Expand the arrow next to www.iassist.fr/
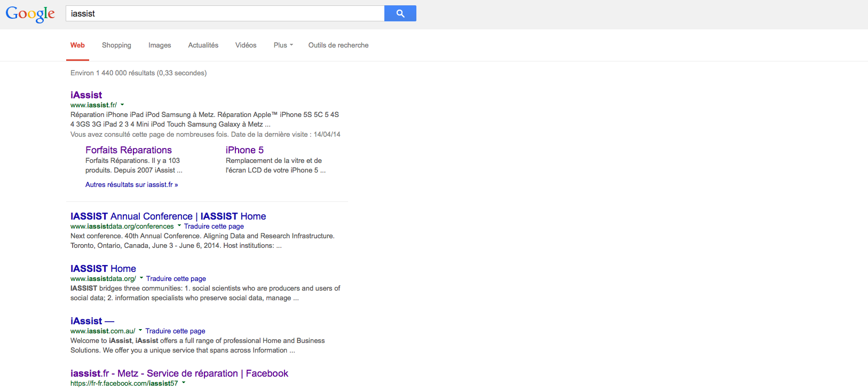 [x=122, y=105]
